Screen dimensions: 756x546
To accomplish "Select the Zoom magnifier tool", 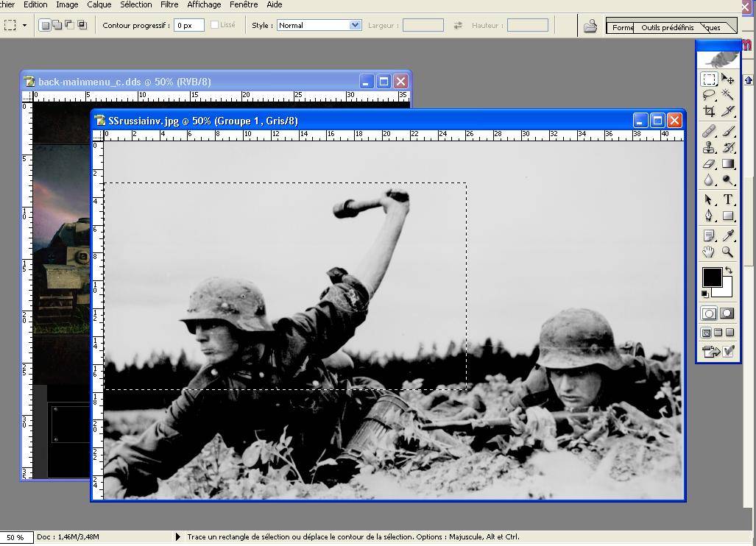I will tap(727, 252).
